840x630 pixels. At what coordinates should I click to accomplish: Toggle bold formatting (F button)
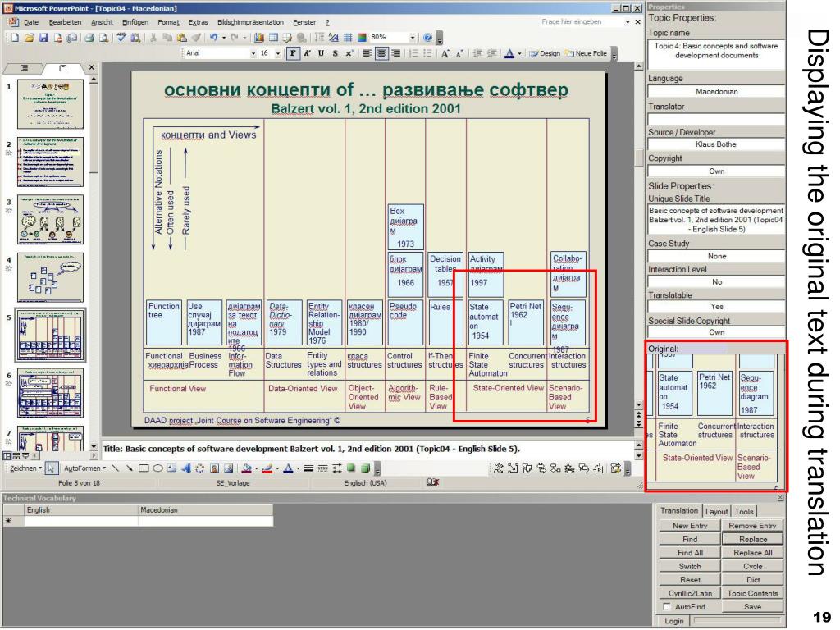293,53
